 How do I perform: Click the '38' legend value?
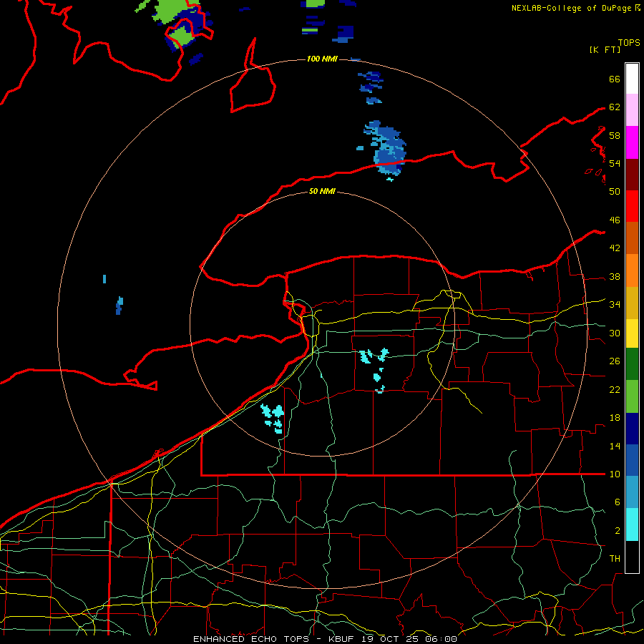pyautogui.click(x=615, y=276)
